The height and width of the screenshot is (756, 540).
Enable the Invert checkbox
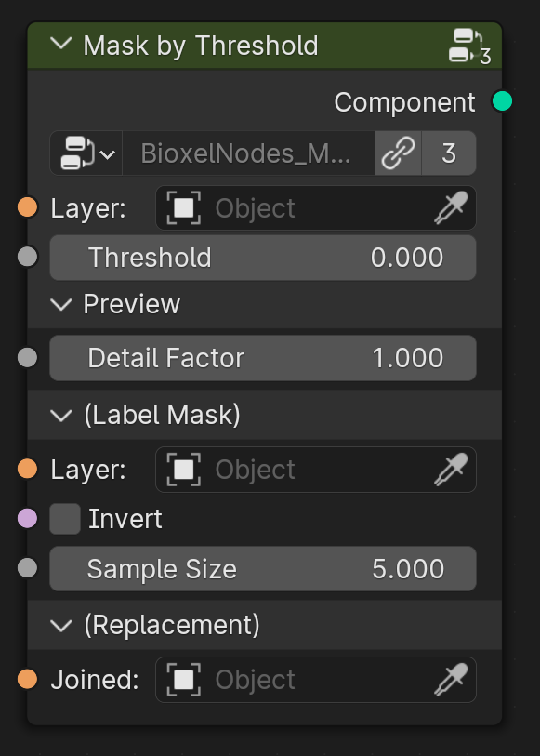(x=65, y=519)
